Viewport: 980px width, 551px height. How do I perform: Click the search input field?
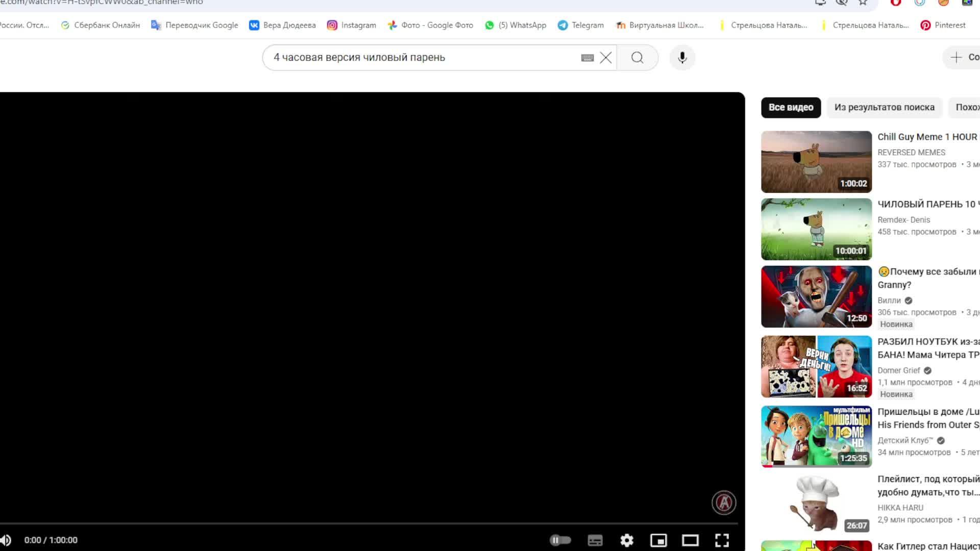(426, 57)
